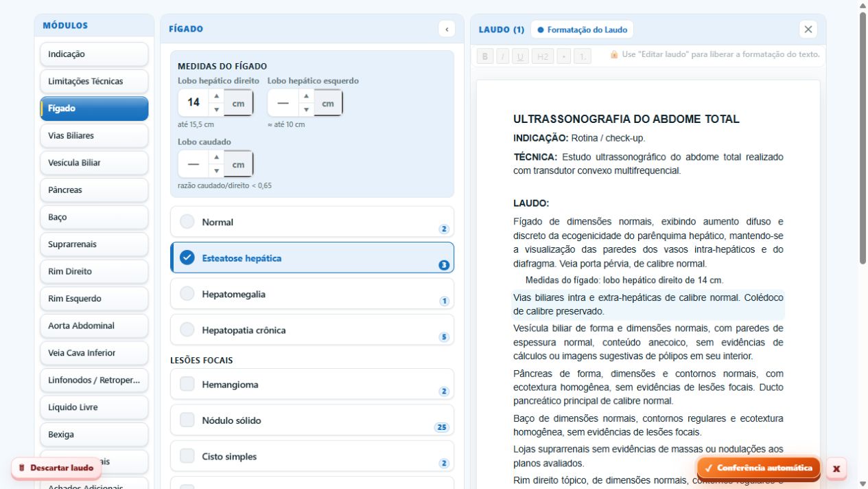Select the Hepatomegalia option
The width and height of the screenshot is (868, 489).
pyautogui.click(x=312, y=294)
